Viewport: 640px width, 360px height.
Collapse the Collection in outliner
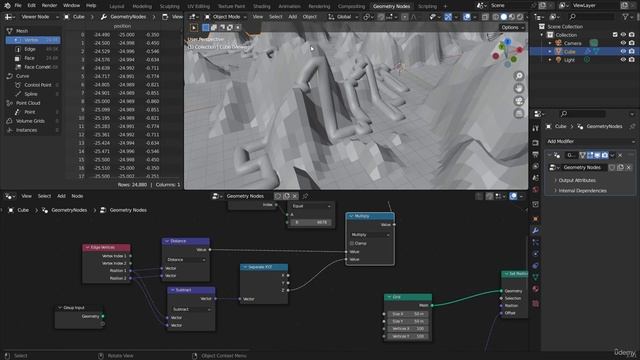(542, 35)
